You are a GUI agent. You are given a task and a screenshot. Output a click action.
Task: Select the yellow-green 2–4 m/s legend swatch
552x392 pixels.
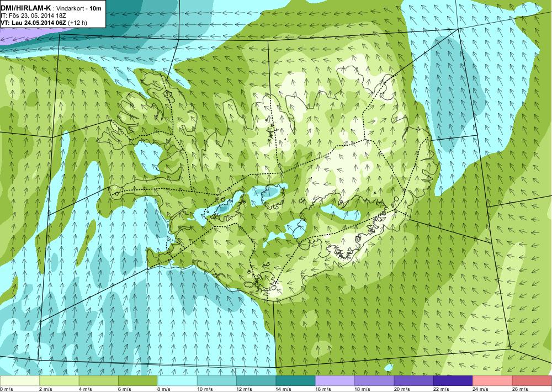59,381
